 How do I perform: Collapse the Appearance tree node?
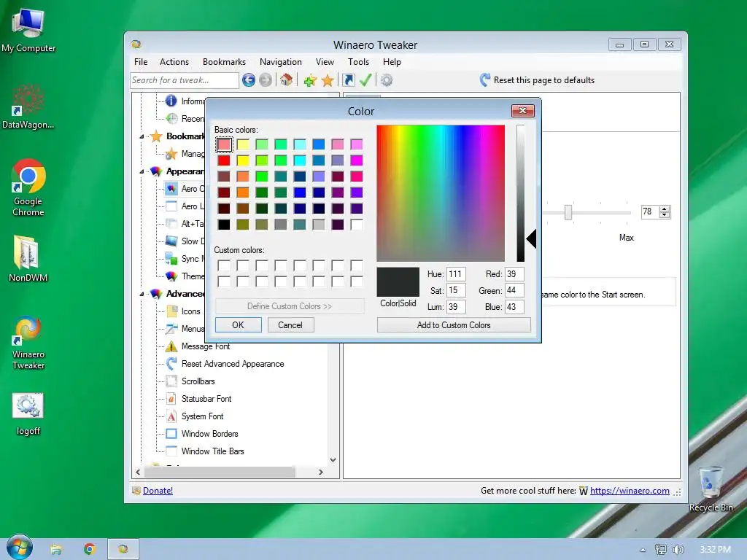click(x=142, y=171)
